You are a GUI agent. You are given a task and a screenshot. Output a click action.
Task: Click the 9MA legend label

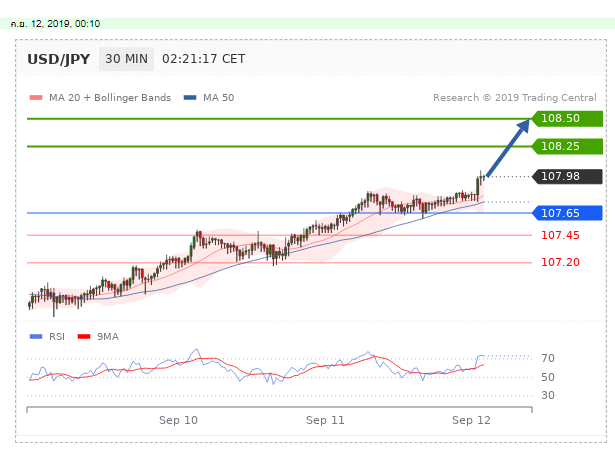108,337
